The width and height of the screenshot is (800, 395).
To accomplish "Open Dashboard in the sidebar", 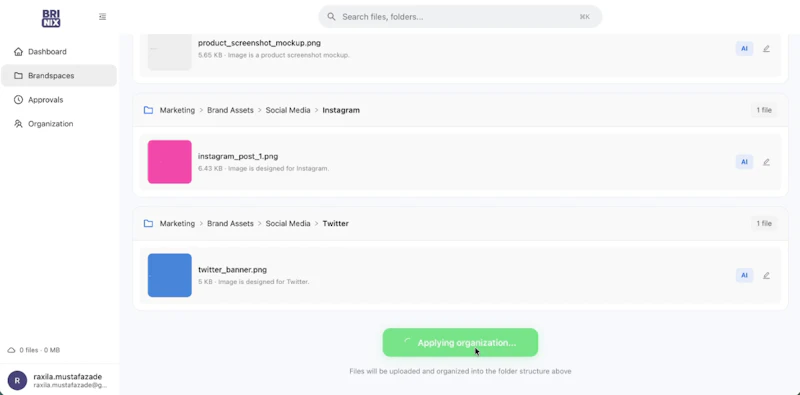I will click(x=59, y=52).
